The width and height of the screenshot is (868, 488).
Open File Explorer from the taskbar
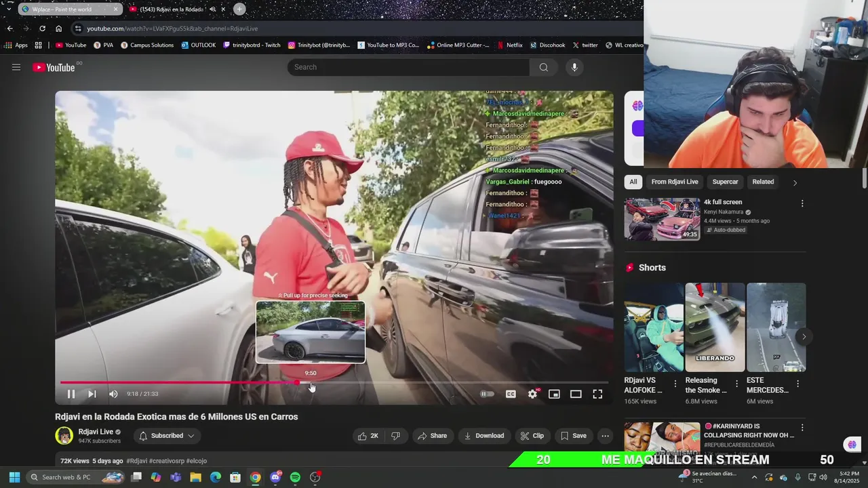point(195,477)
